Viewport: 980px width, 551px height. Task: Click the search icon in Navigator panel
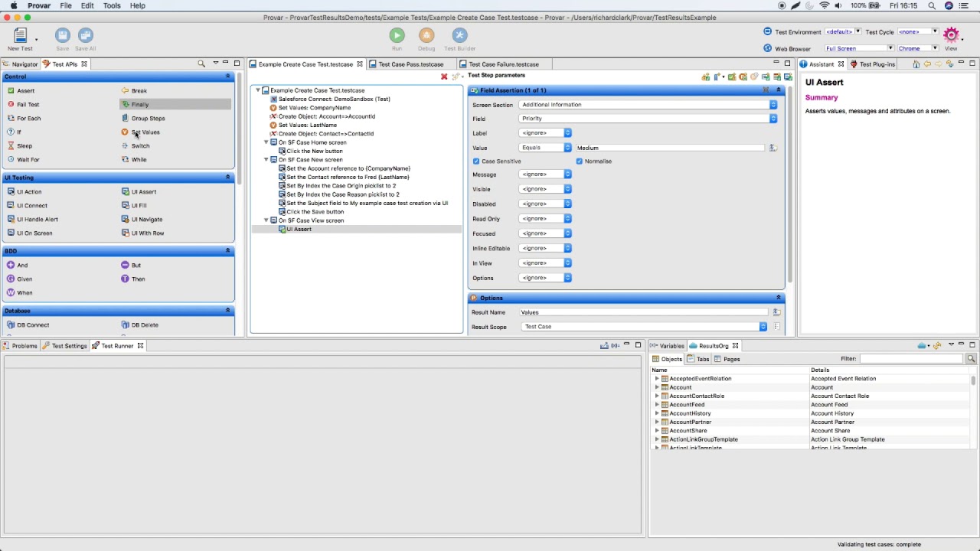[x=201, y=64]
